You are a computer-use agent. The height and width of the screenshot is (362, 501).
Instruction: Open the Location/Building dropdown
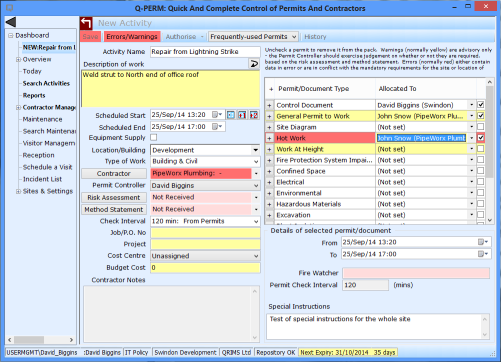click(x=256, y=150)
